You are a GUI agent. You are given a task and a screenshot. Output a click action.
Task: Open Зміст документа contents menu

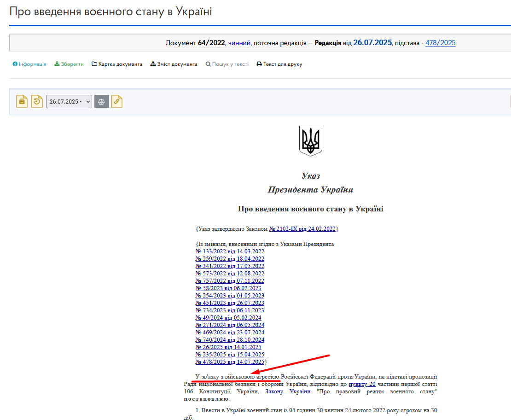[174, 64]
